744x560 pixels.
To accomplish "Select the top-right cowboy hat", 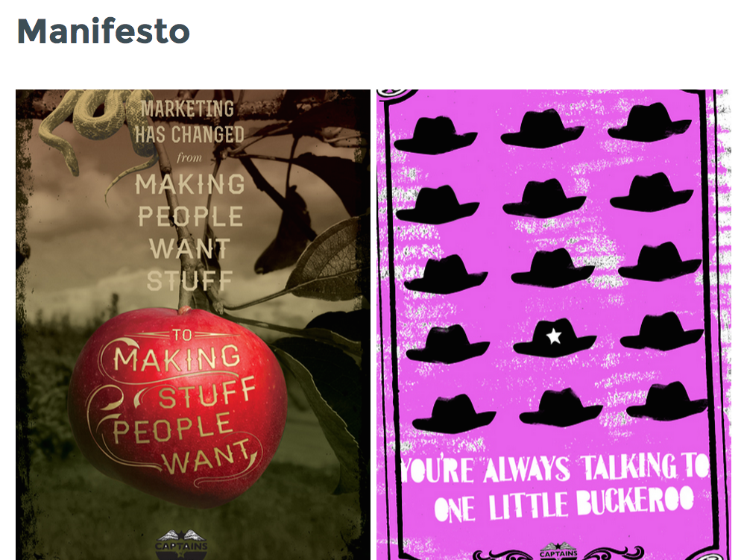I will [x=649, y=122].
